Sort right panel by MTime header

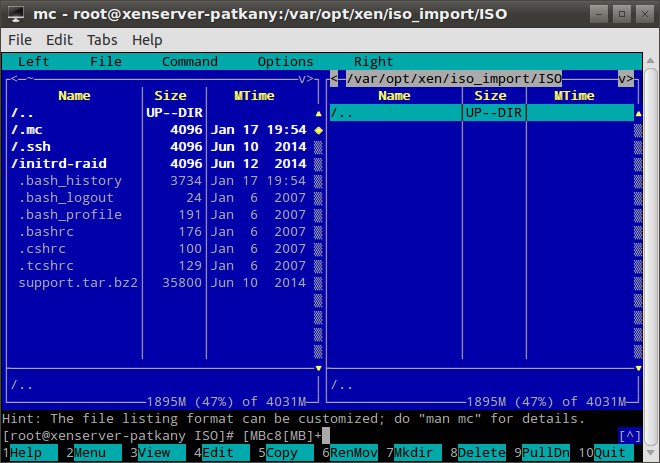[x=574, y=96]
